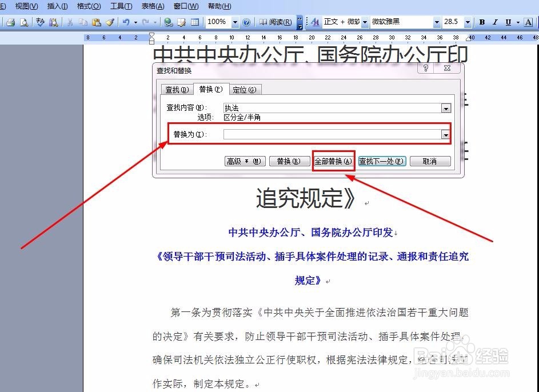Click the Insert Hyperlink icon
539x392 pixels.
point(169,23)
